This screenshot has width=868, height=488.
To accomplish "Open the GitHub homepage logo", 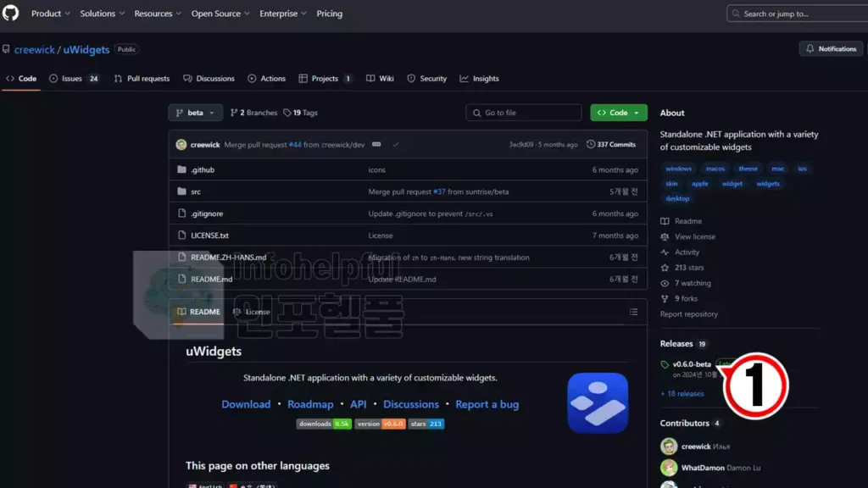I will 10,13.
